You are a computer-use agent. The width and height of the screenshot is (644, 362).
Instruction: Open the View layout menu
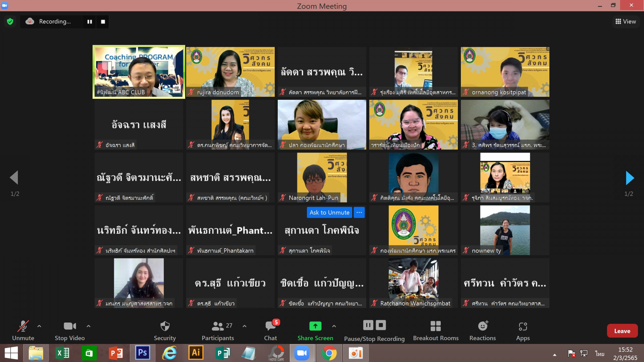626,21
